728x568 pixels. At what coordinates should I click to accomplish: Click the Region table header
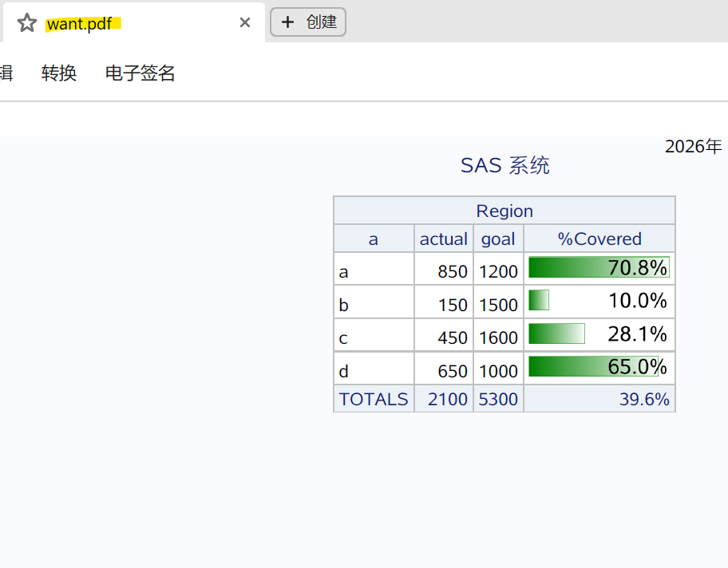coord(504,211)
